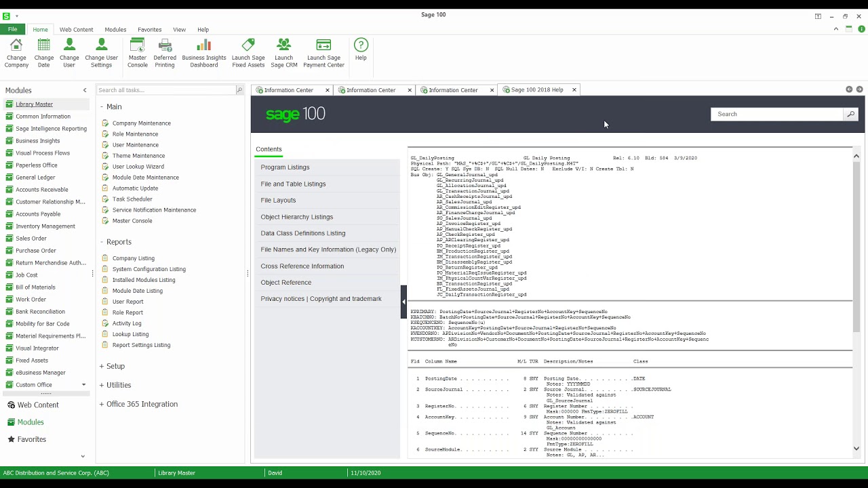Open Privacy notices and copyright link
Image resolution: width=868 pixels, height=488 pixels.
(321, 299)
